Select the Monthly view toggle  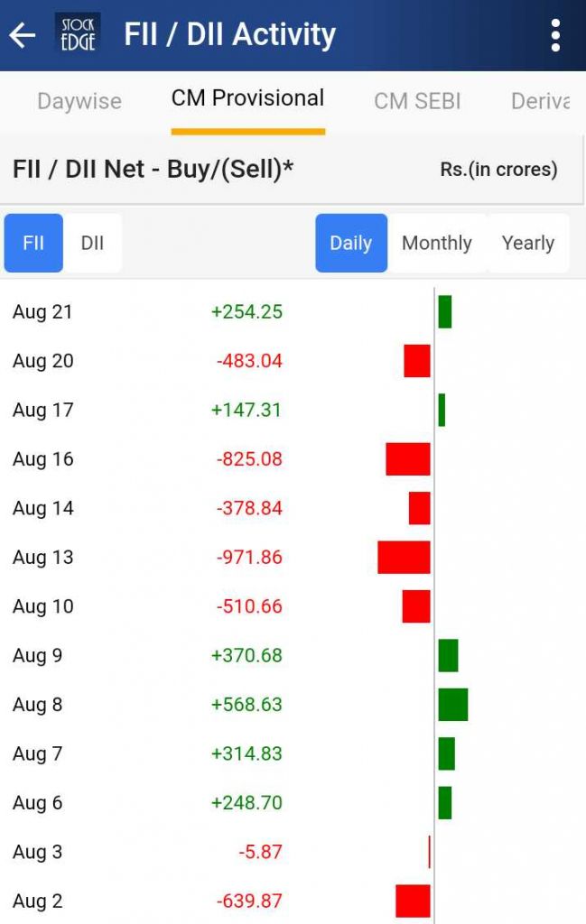pyautogui.click(x=437, y=242)
